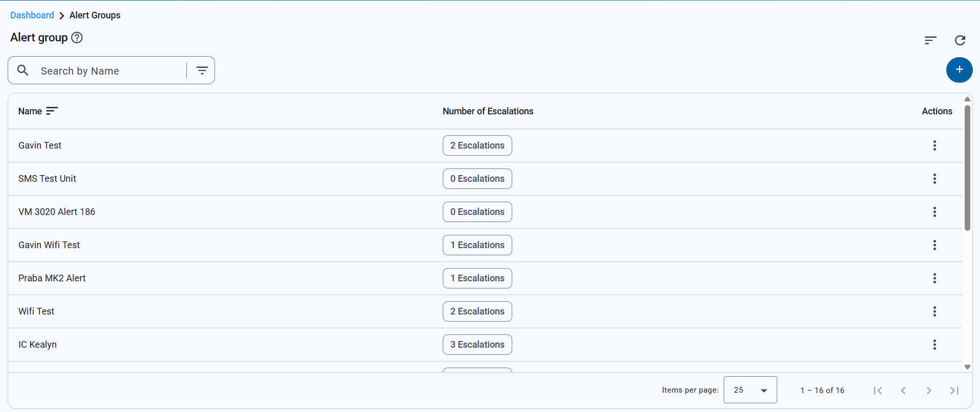The image size is (980, 412).
Task: Open the filter options in search box
Action: (x=202, y=70)
